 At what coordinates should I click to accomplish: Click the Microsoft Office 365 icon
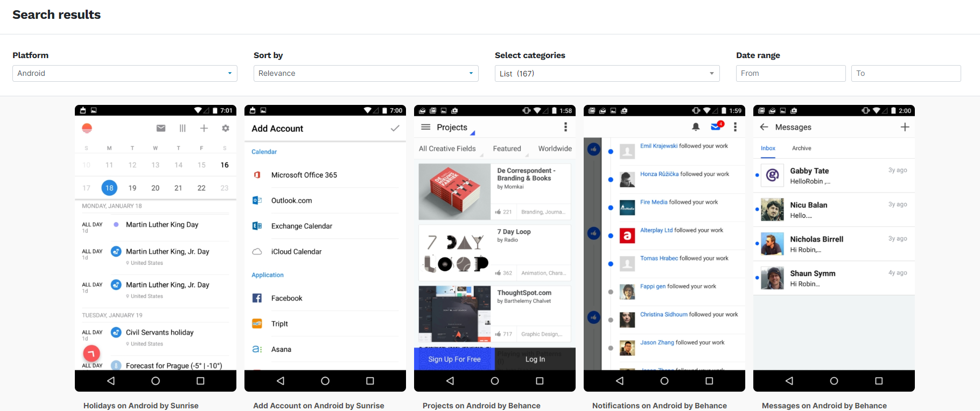point(257,175)
